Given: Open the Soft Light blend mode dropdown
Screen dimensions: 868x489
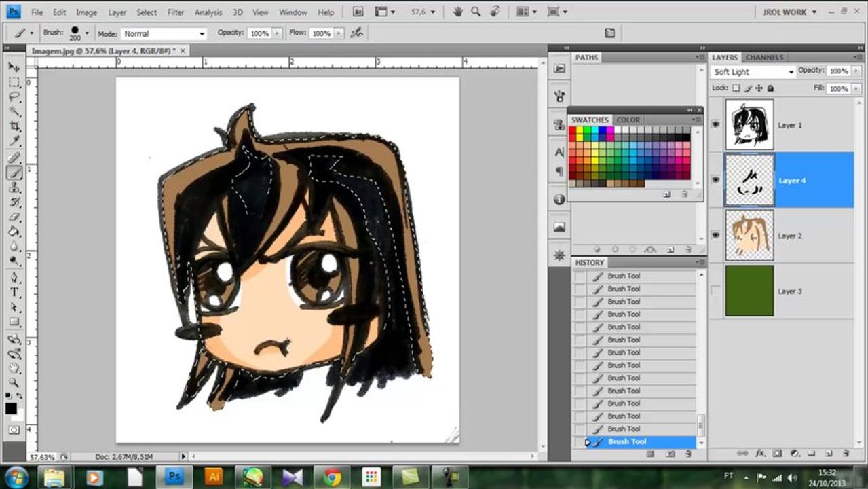Looking at the screenshot, I should (753, 72).
